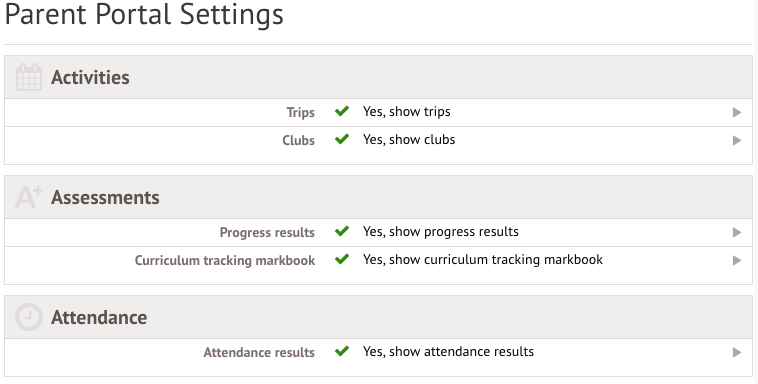Screen dimensions: 758x384
Task: Open the Curriculum tracking markbook arrow
Action: click(737, 260)
